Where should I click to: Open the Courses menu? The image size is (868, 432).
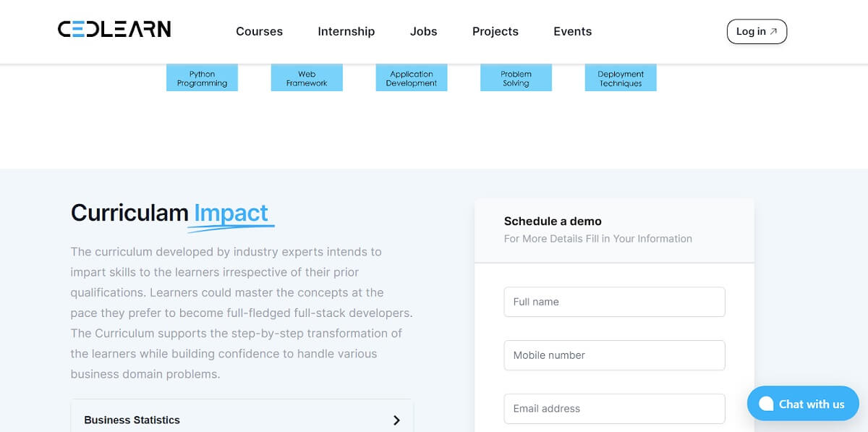259,31
